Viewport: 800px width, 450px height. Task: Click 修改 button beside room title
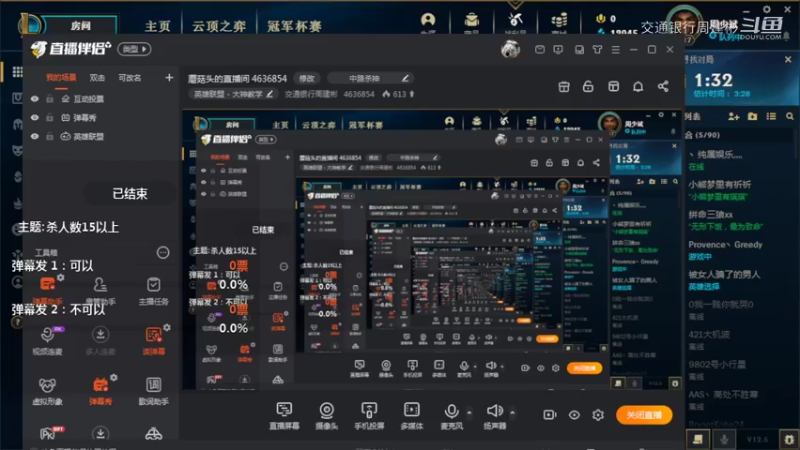(307, 79)
